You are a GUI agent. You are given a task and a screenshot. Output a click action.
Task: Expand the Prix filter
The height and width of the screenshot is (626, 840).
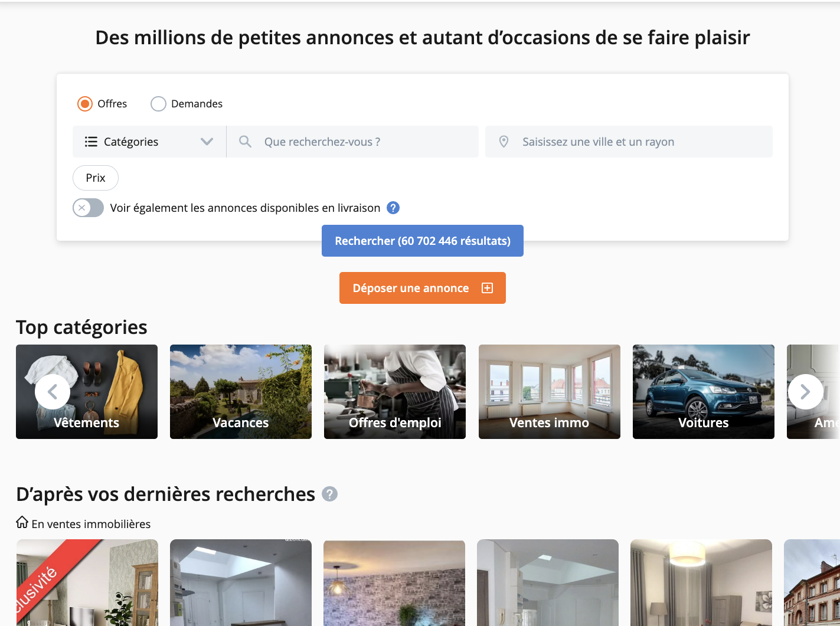pos(96,178)
